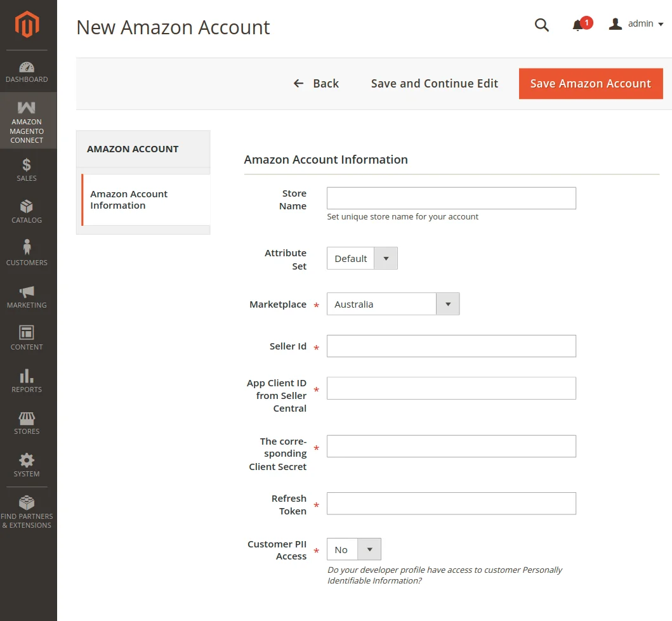Click into the Store Name field
The width and height of the screenshot is (672, 621).
click(x=451, y=199)
